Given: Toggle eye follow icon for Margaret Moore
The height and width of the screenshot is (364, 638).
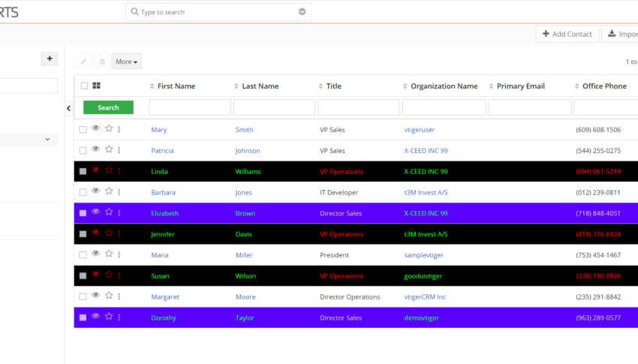Looking at the screenshot, I should [95, 295].
